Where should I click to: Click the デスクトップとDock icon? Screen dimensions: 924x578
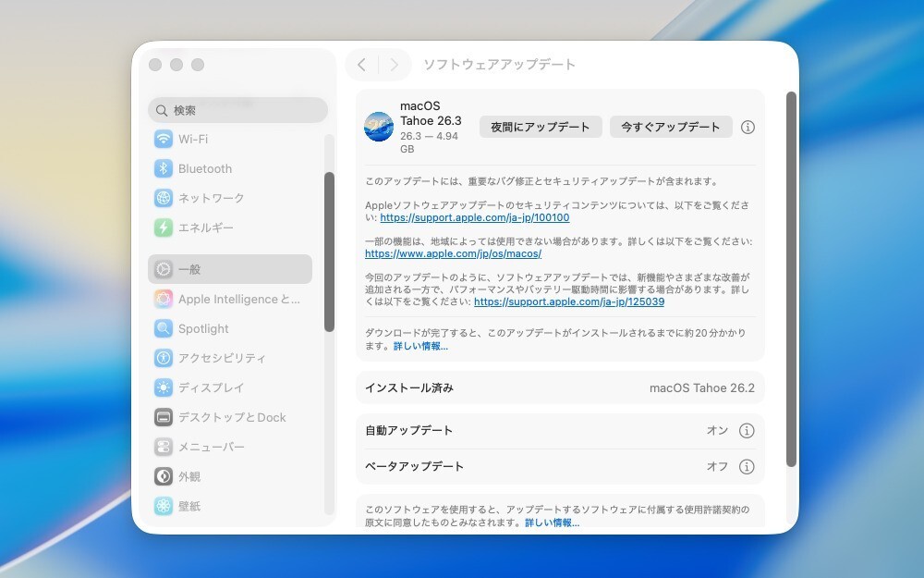point(164,418)
